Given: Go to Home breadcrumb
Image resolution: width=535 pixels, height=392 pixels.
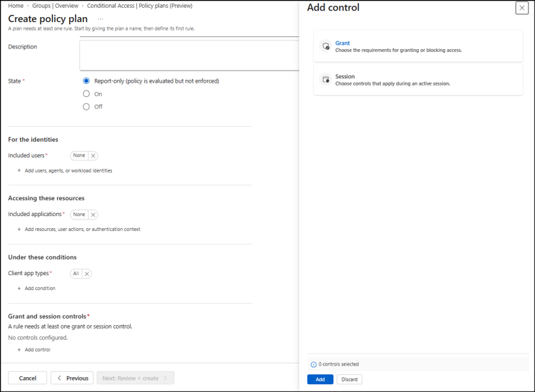Looking at the screenshot, I should tap(16, 6).
